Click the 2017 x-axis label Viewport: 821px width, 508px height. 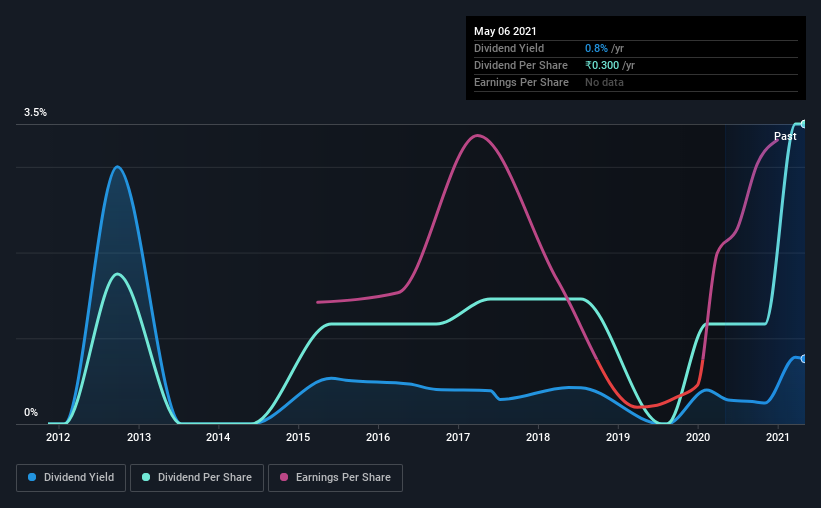pos(458,437)
